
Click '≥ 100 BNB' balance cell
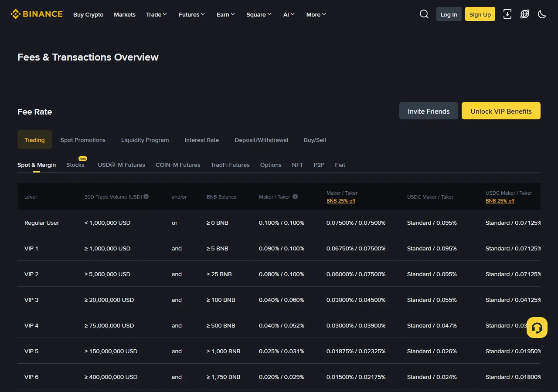(x=221, y=300)
